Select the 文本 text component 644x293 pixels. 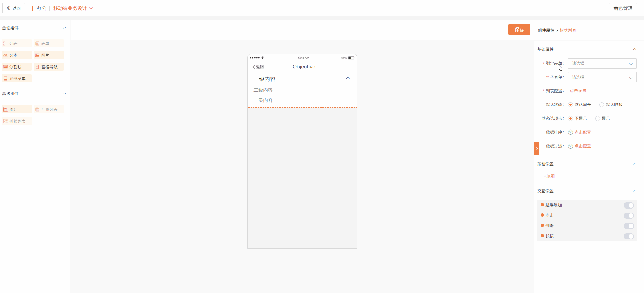pyautogui.click(x=16, y=55)
